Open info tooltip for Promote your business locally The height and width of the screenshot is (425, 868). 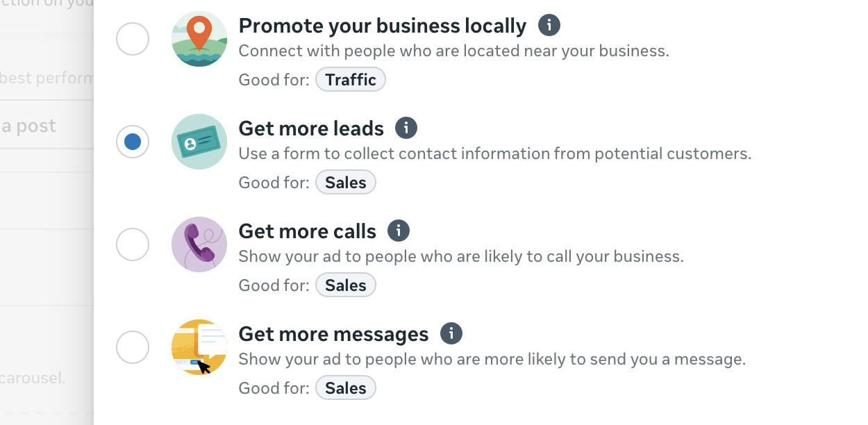[549, 26]
